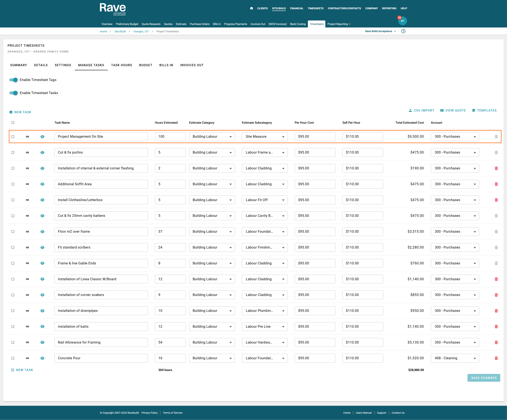The height and width of the screenshot is (420, 507).
Task: Click the reorder handle for Fit standard scribers
Action: point(27,247)
